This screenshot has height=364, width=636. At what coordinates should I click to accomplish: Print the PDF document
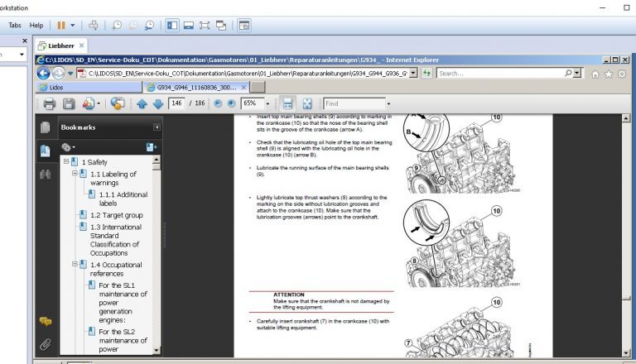click(50, 103)
